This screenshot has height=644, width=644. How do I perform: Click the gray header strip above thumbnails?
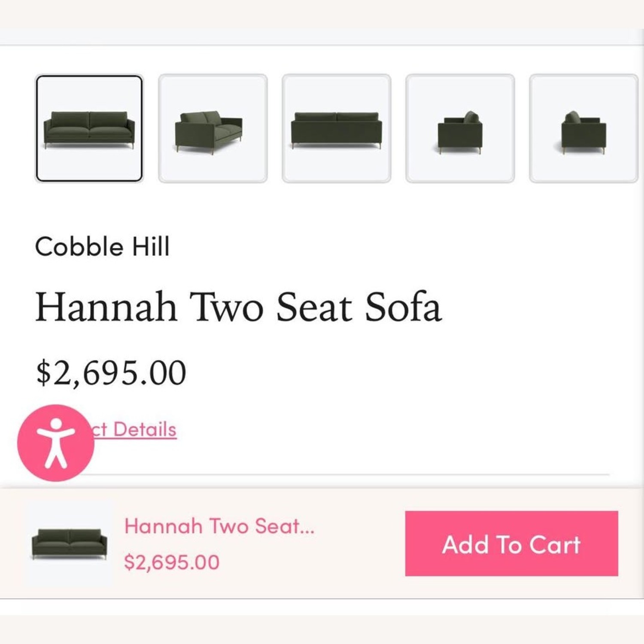322,37
